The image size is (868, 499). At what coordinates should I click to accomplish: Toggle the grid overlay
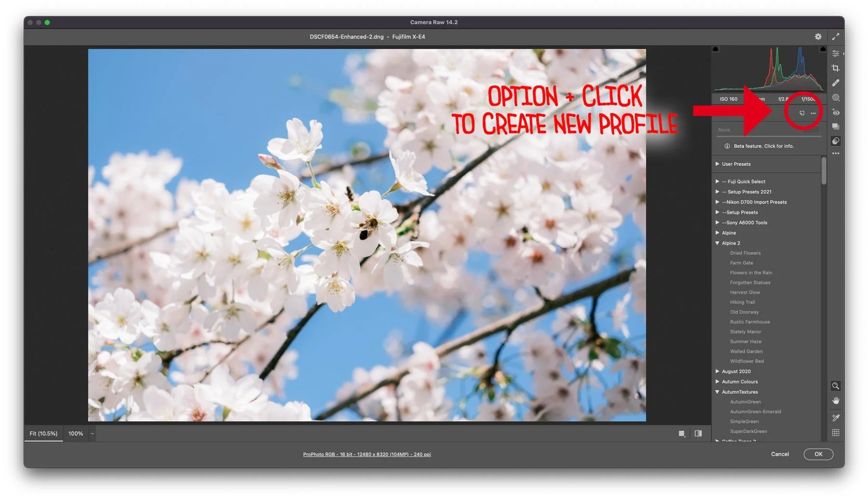tap(836, 432)
